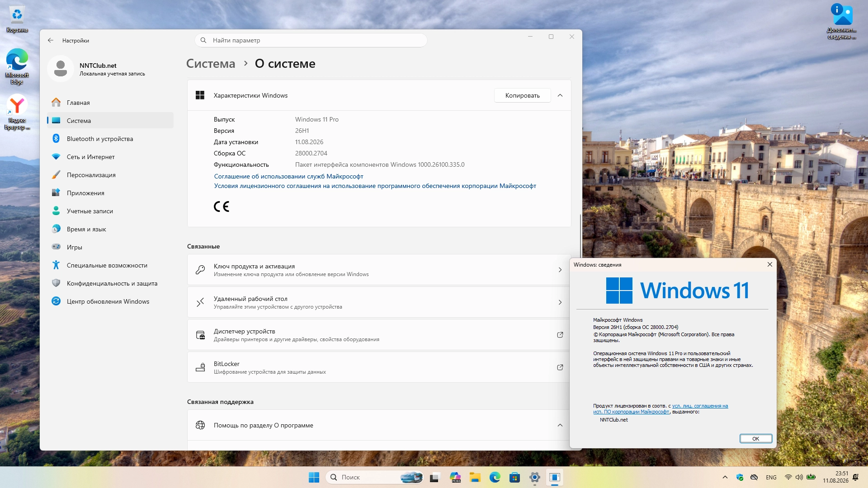Open Соглашение об использовании служб Майкрософт link
Screen dimensions: 868x488
288,176
